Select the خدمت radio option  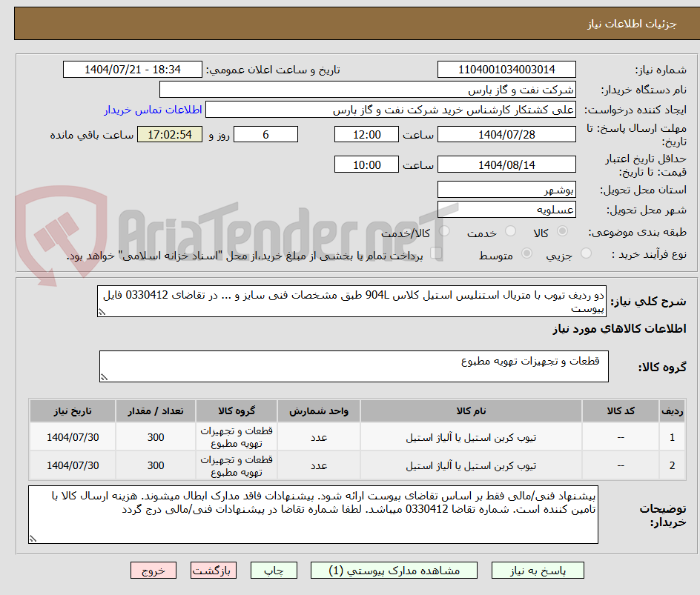tap(510, 231)
